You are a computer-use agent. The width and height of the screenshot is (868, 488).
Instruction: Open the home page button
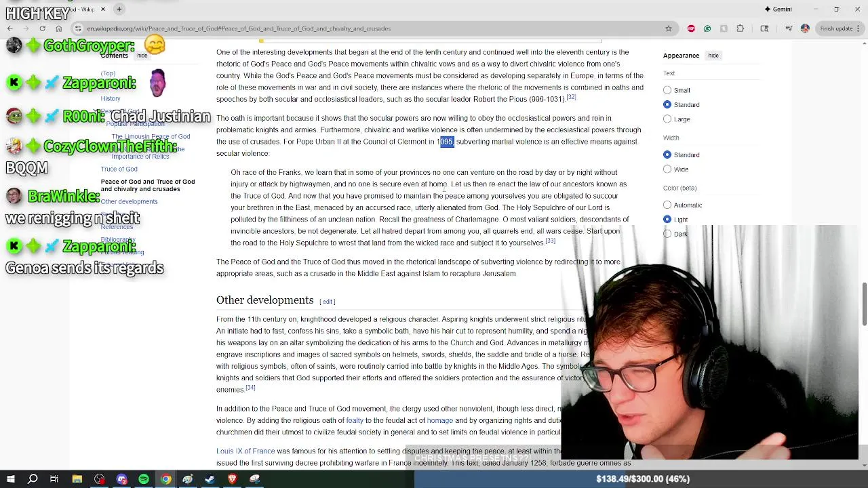click(x=59, y=28)
